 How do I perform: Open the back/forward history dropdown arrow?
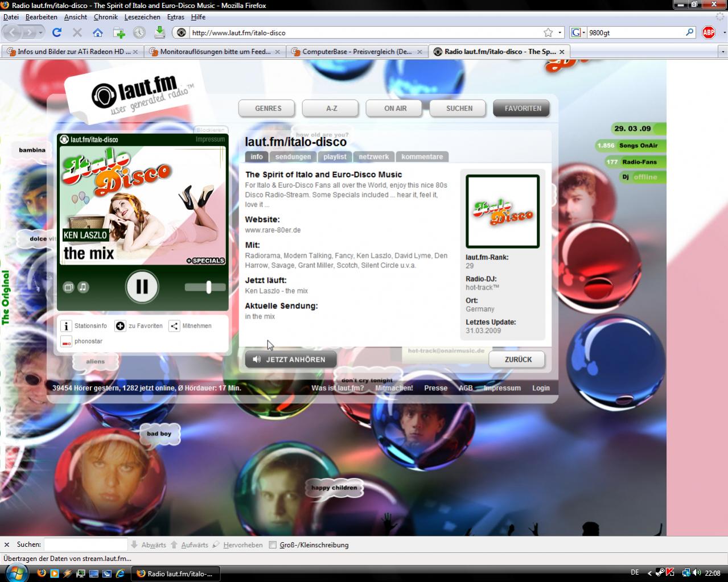[x=40, y=32]
